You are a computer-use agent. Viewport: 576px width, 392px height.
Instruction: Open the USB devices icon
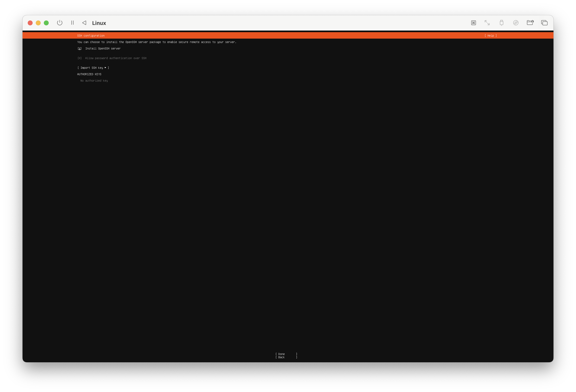(501, 23)
